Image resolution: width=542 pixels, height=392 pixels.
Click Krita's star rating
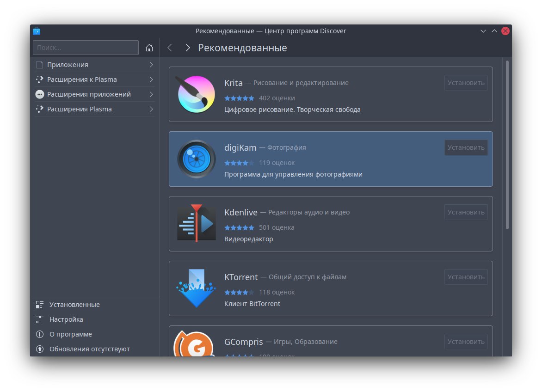point(239,98)
